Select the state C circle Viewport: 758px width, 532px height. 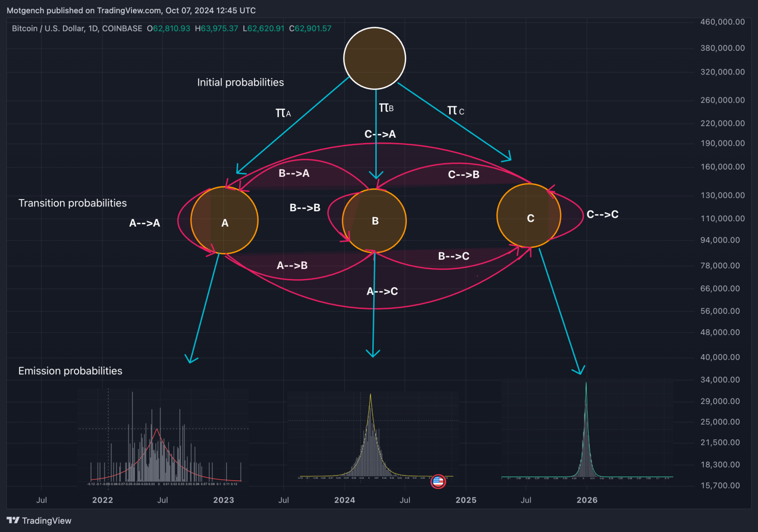(x=529, y=216)
